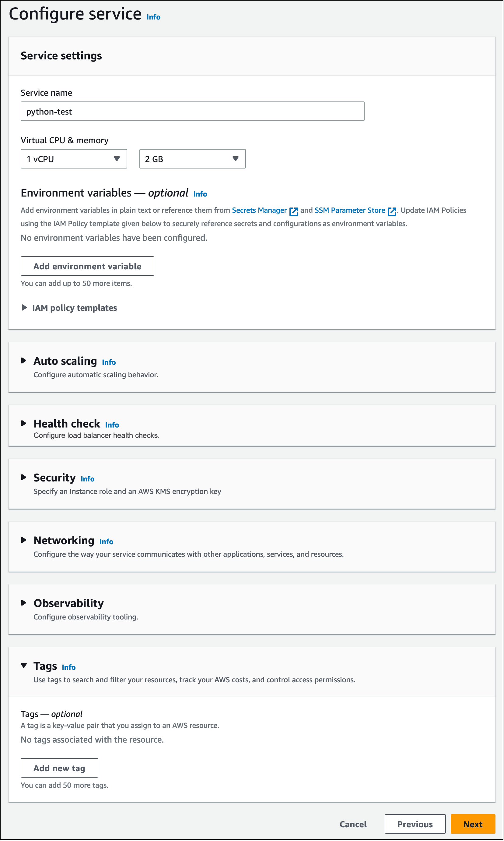Expand the Auto scaling section
The height and width of the screenshot is (841, 504).
[24, 361]
